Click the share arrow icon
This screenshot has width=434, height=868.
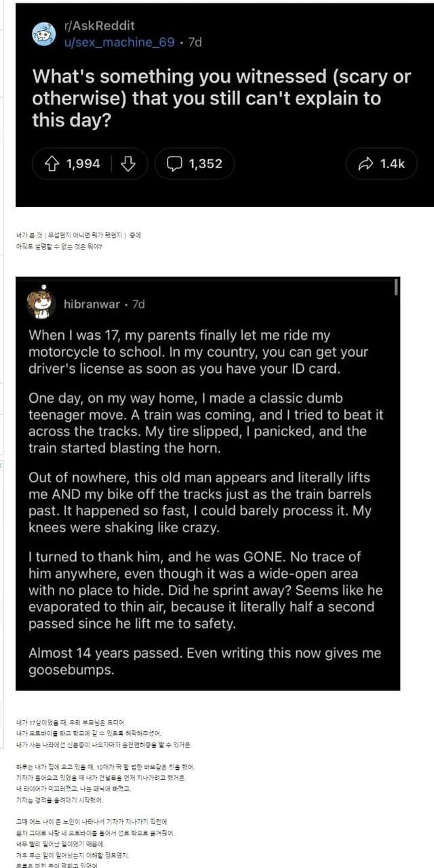click(364, 163)
